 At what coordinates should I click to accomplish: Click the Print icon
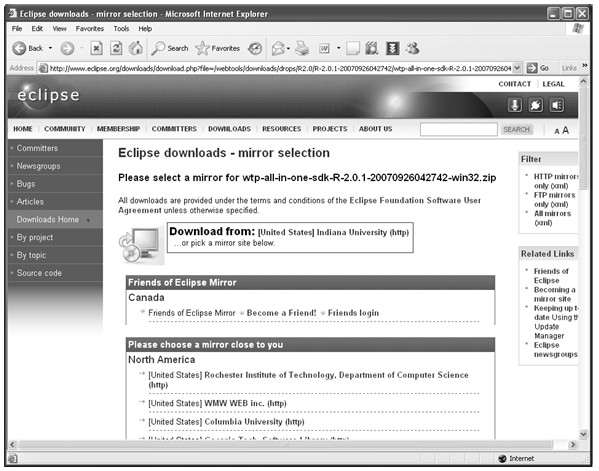[302, 49]
